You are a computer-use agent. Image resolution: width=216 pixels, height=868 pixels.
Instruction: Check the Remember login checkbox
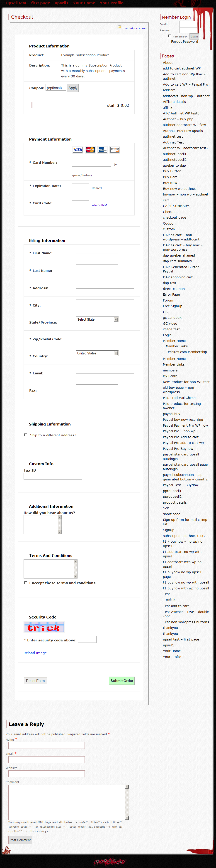tap(170, 36)
